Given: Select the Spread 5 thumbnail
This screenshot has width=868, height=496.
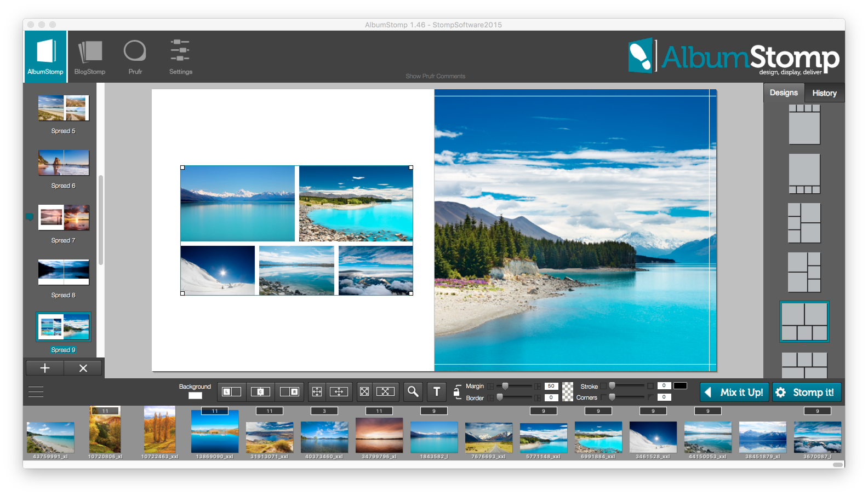Looking at the screenshot, I should point(64,108).
